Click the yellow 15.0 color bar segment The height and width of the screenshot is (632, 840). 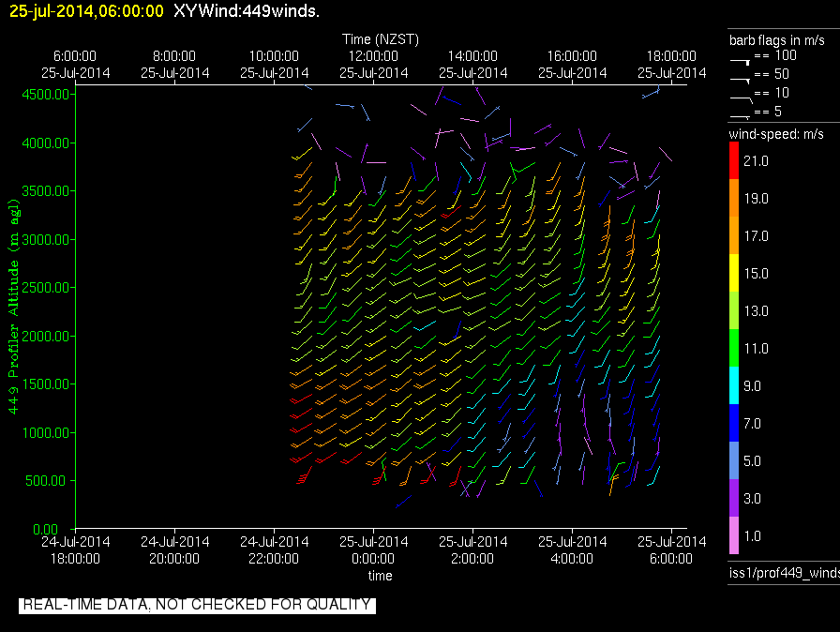point(733,273)
